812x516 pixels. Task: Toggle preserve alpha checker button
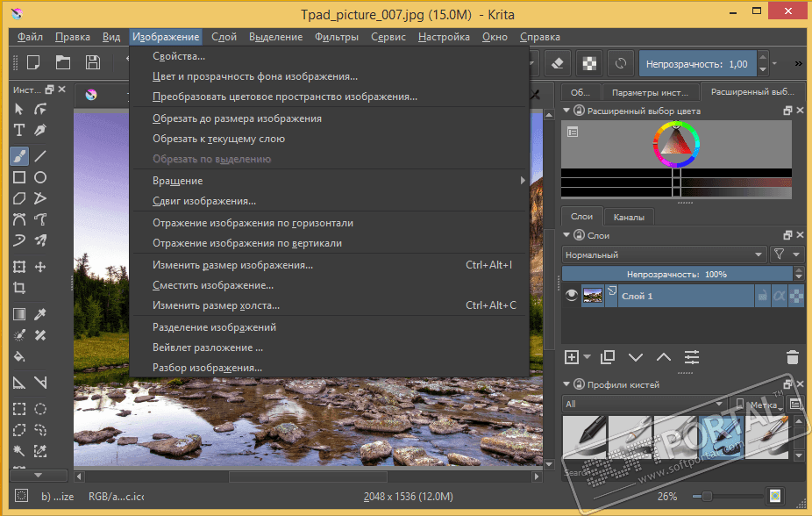click(589, 64)
